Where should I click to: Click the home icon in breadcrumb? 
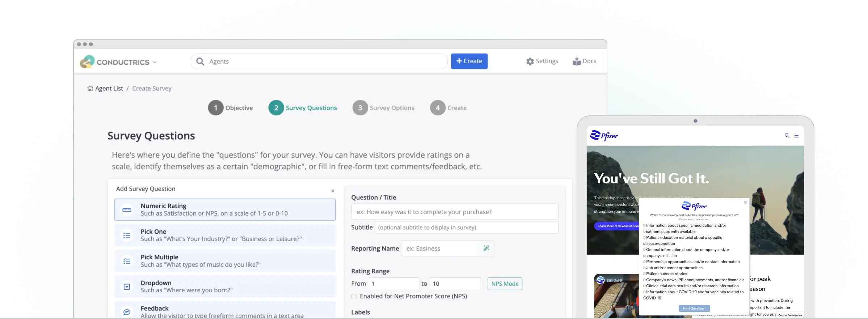coord(90,89)
